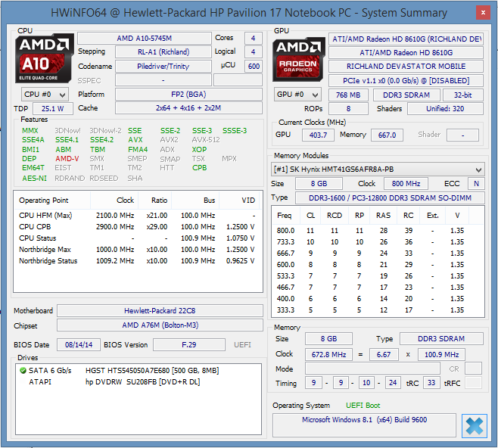The height and width of the screenshot is (448, 498).
Task: Close the System Summary window with the red X
Action: [483, 13]
